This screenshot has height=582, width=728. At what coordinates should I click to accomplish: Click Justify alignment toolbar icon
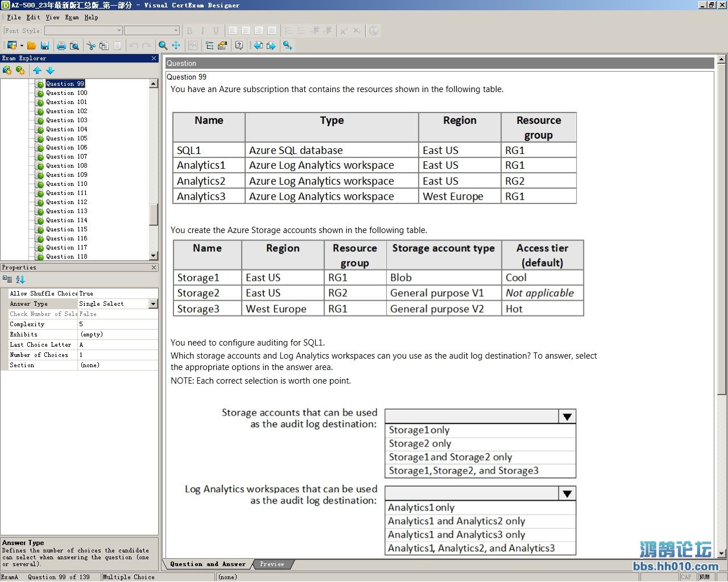pos(272,31)
